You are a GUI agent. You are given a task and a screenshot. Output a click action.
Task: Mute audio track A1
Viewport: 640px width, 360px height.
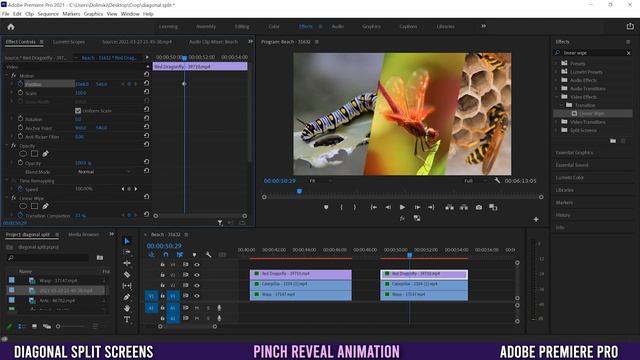tap(197, 308)
